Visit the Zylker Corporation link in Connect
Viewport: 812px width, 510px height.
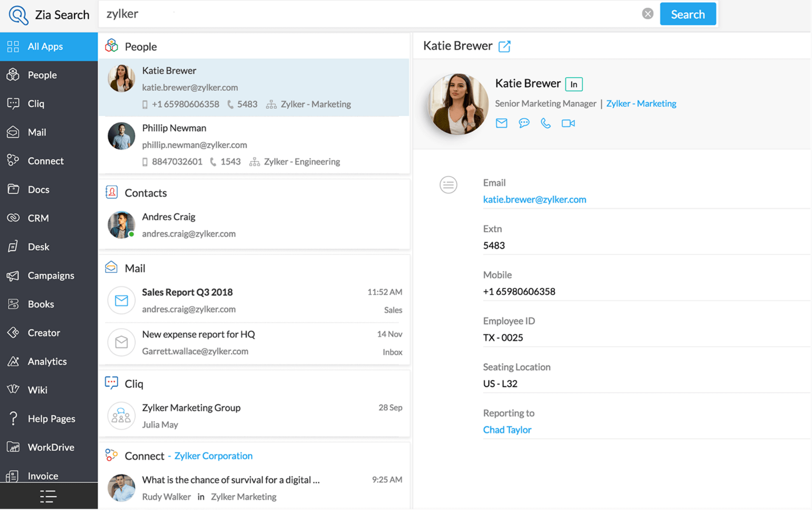(x=213, y=456)
